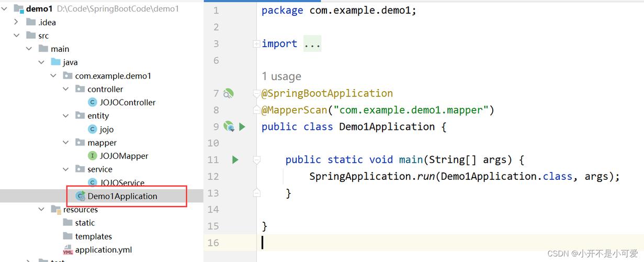
Task: Click the JOJOMapper interface icon
Action: coord(93,156)
